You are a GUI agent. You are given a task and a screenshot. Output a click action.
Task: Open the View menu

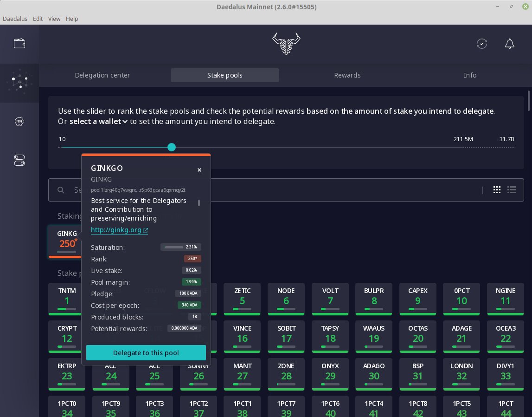[54, 19]
